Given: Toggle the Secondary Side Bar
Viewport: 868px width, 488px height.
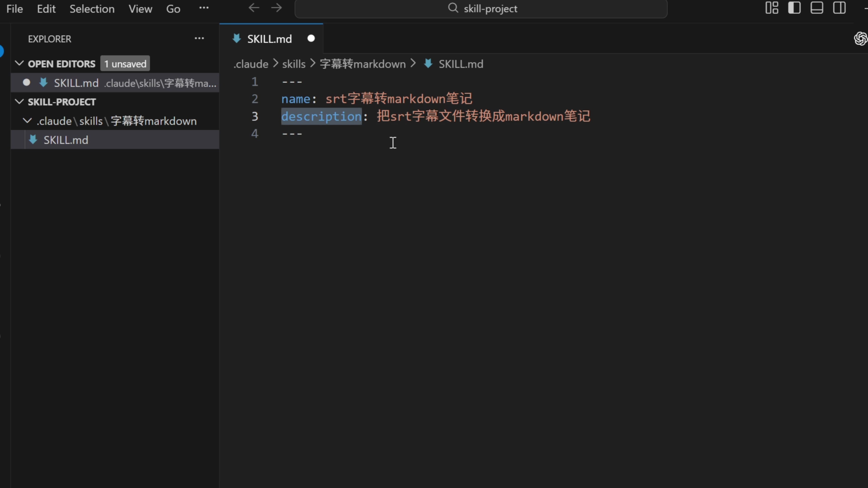Looking at the screenshot, I should (839, 8).
